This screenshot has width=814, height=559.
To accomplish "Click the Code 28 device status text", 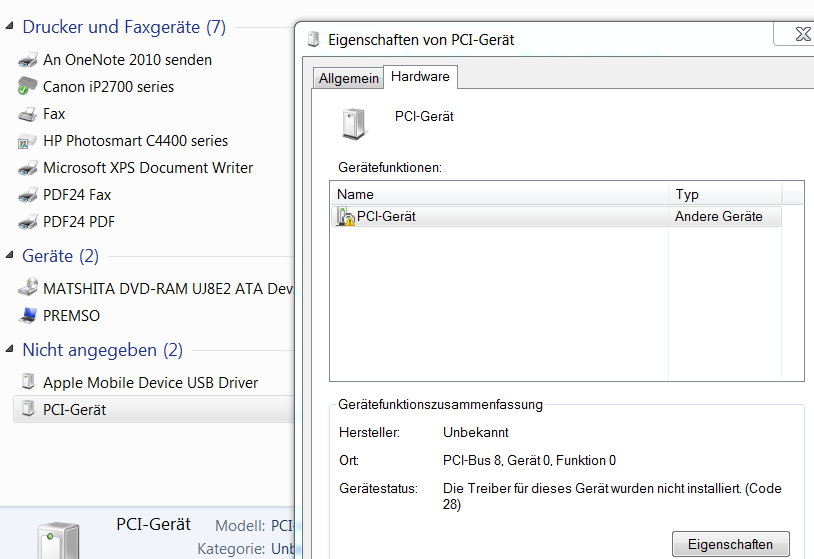I will (x=612, y=496).
